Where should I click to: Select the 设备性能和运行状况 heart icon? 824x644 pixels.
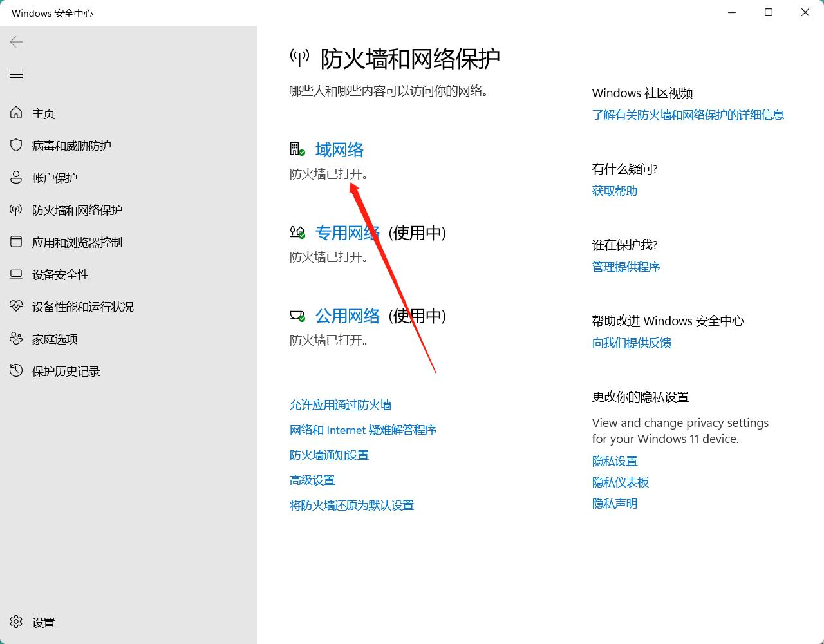(x=16, y=307)
